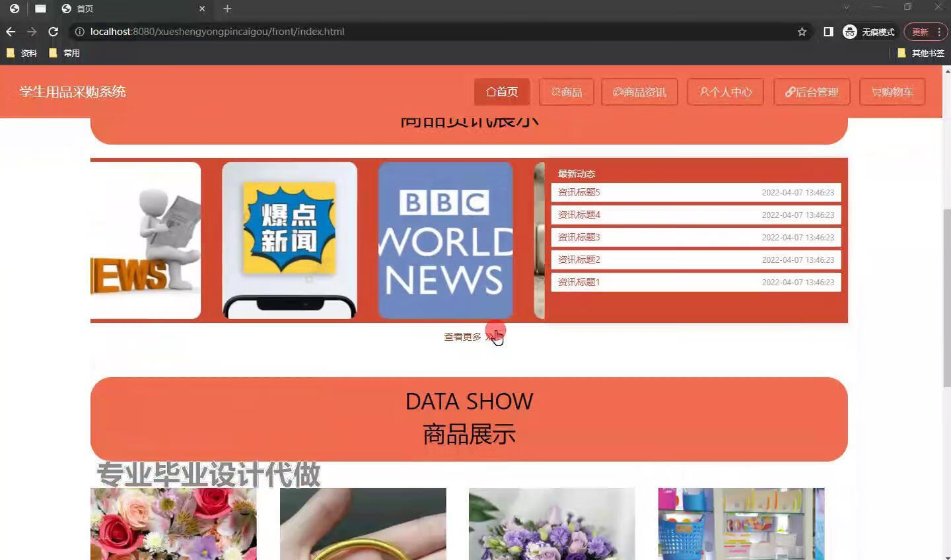Open the storage baskets product image
The height and width of the screenshot is (560, 951).
pos(741,524)
